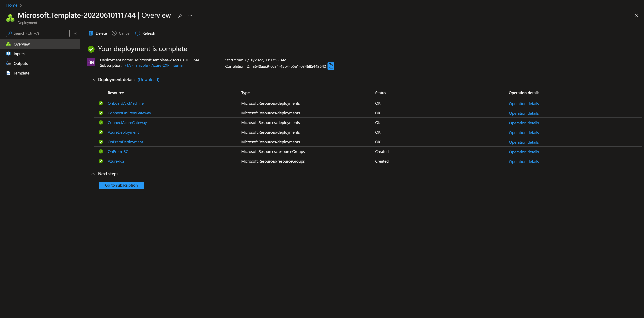Open the Azure-RG resource group
644x318 pixels.
(116, 161)
